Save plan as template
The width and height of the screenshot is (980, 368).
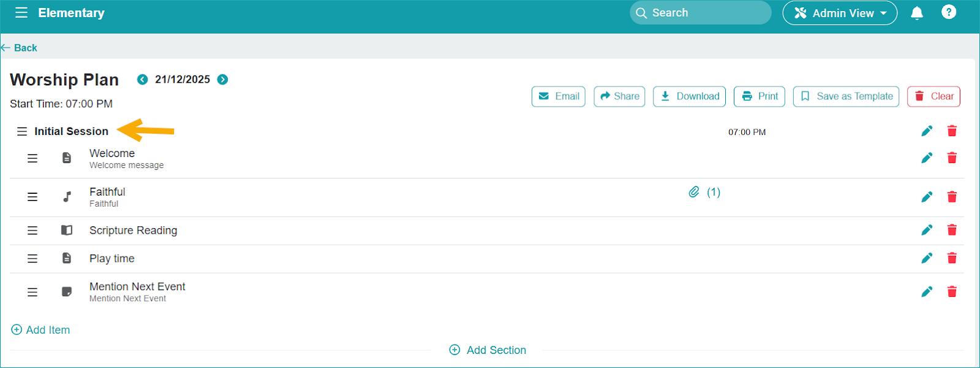846,96
